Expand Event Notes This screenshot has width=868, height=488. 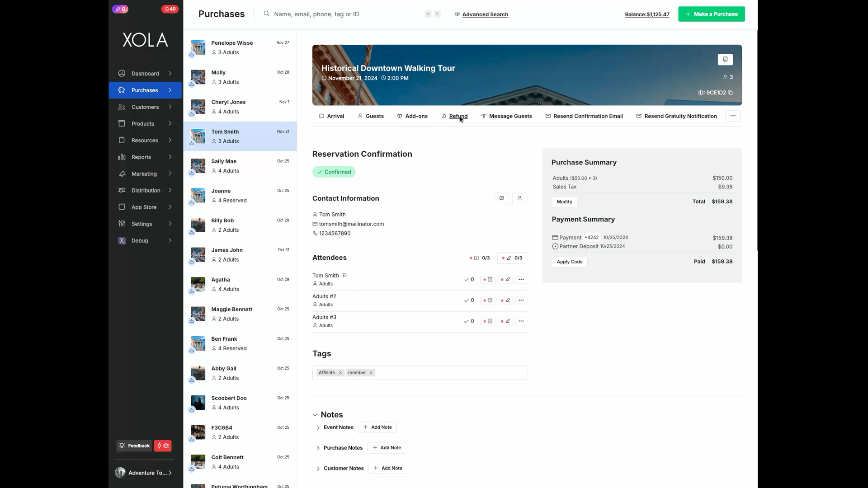[318, 427]
